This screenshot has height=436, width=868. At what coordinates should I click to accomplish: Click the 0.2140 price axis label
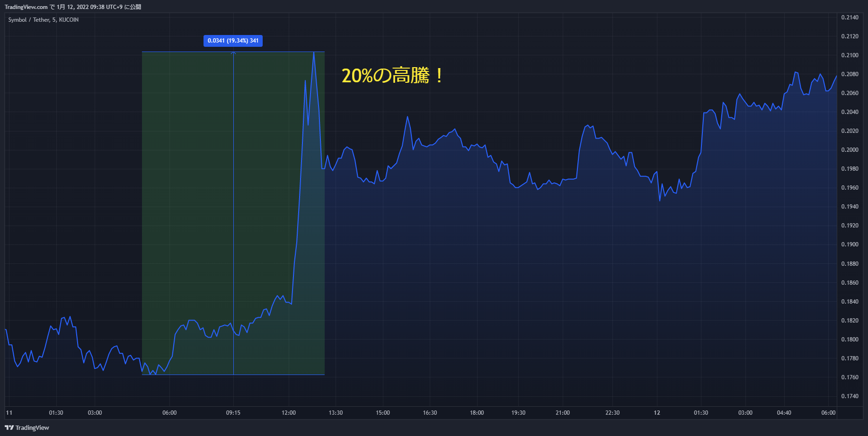pyautogui.click(x=850, y=17)
